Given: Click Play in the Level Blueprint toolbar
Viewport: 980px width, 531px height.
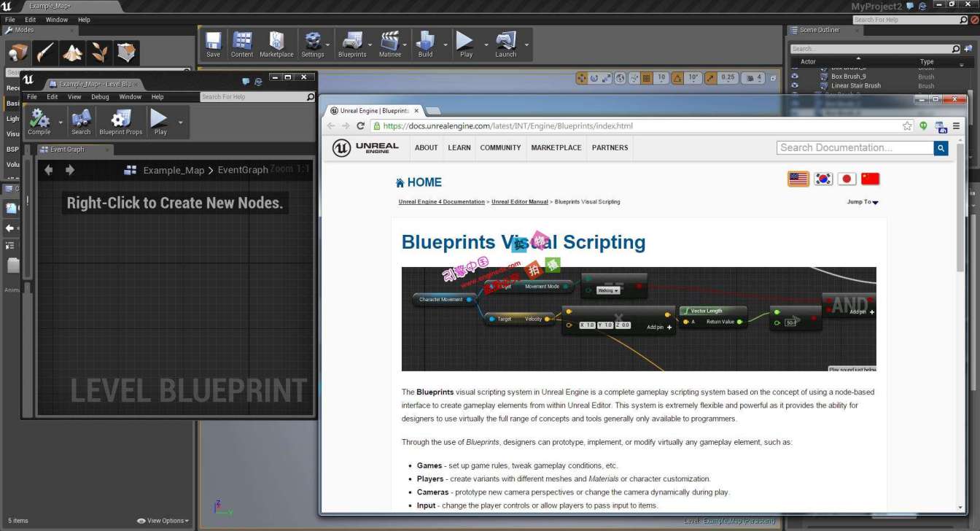Looking at the screenshot, I should (x=160, y=123).
